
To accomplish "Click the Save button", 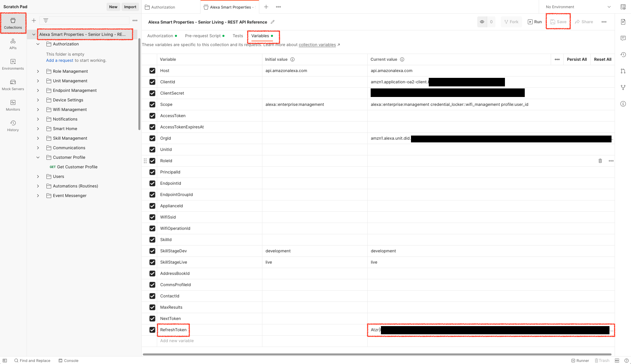I will pyautogui.click(x=558, y=22).
